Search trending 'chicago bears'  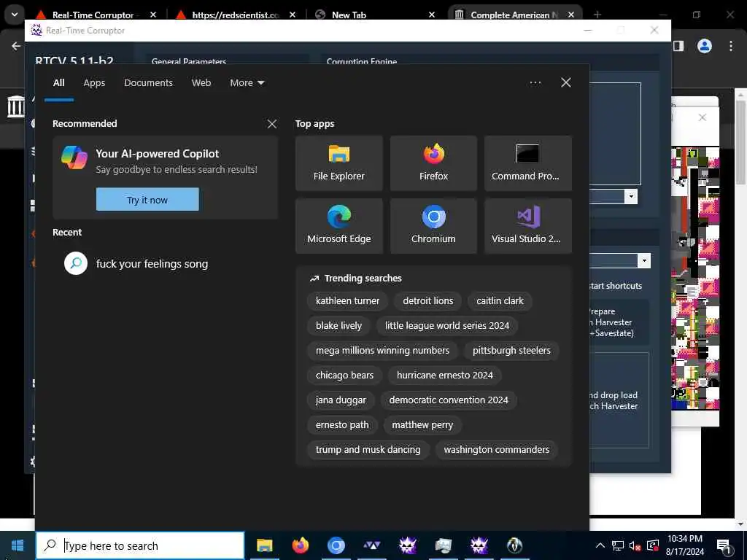coord(344,376)
